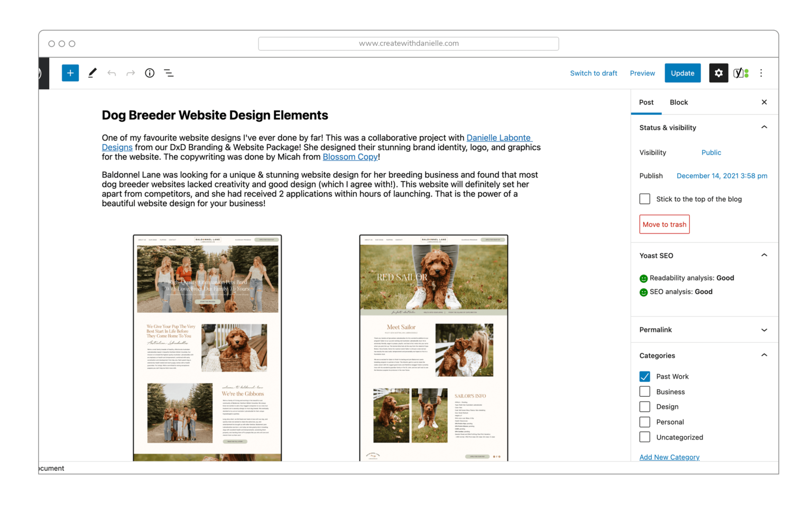Collapse the Status & visibility section
The image size is (812, 532).
(x=764, y=127)
